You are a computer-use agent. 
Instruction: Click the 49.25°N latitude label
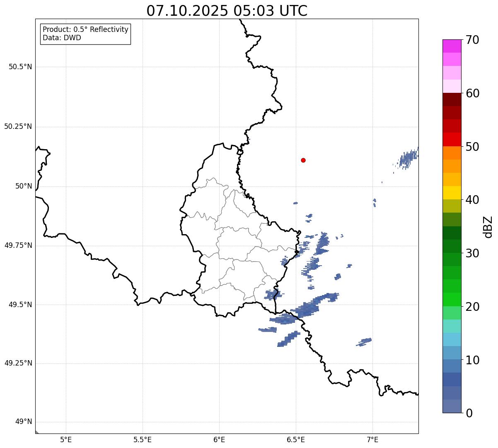click(x=18, y=363)
